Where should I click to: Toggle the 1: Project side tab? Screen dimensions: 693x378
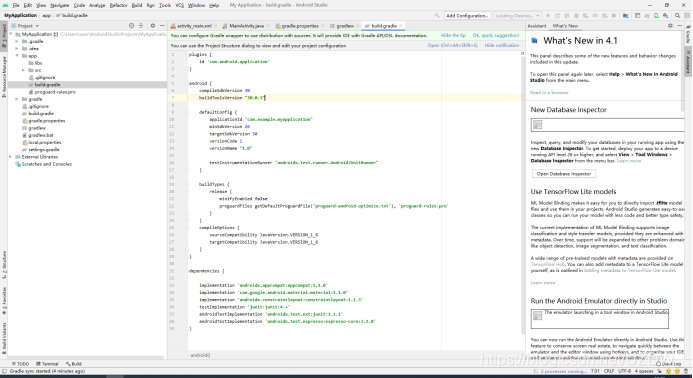[x=4, y=35]
